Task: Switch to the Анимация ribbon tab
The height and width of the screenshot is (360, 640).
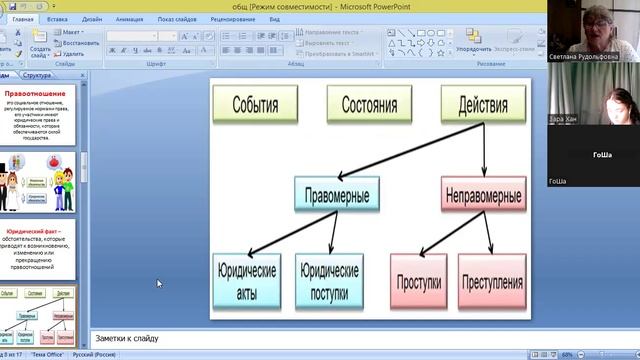Action: (x=129, y=19)
